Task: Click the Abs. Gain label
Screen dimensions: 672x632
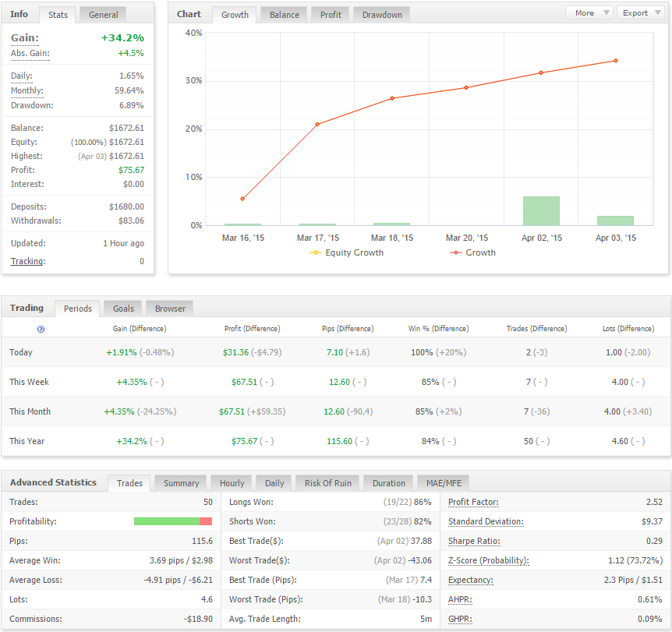Action: 30,54
